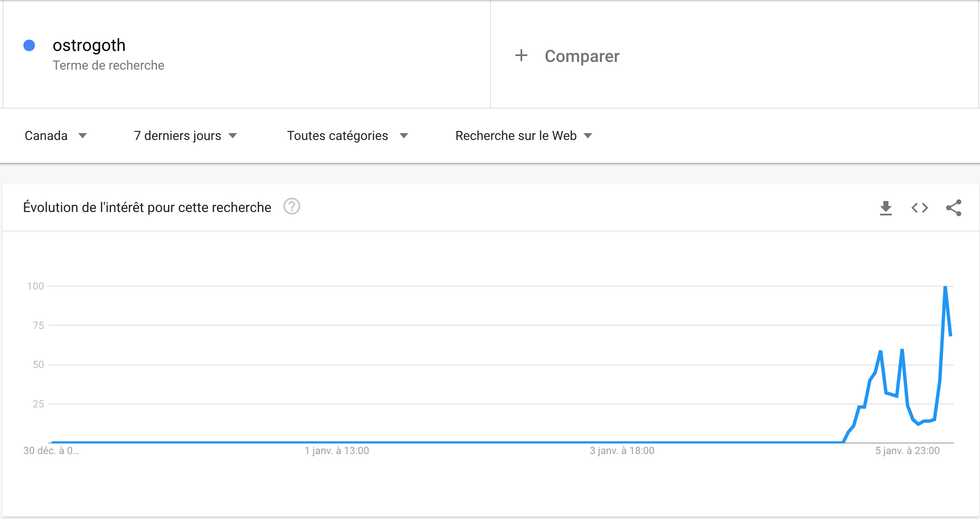
Task: Open the help question mark icon
Action: (x=292, y=207)
